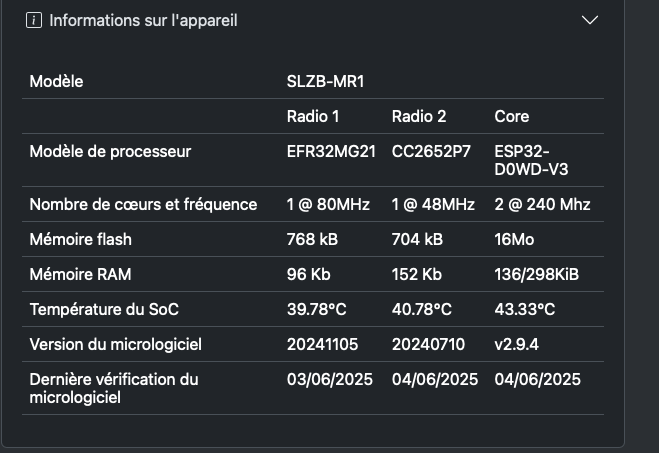Select the ESP32-D0WD-V3 processor value
This screenshot has height=453, width=659.
pyautogui.click(x=531, y=161)
